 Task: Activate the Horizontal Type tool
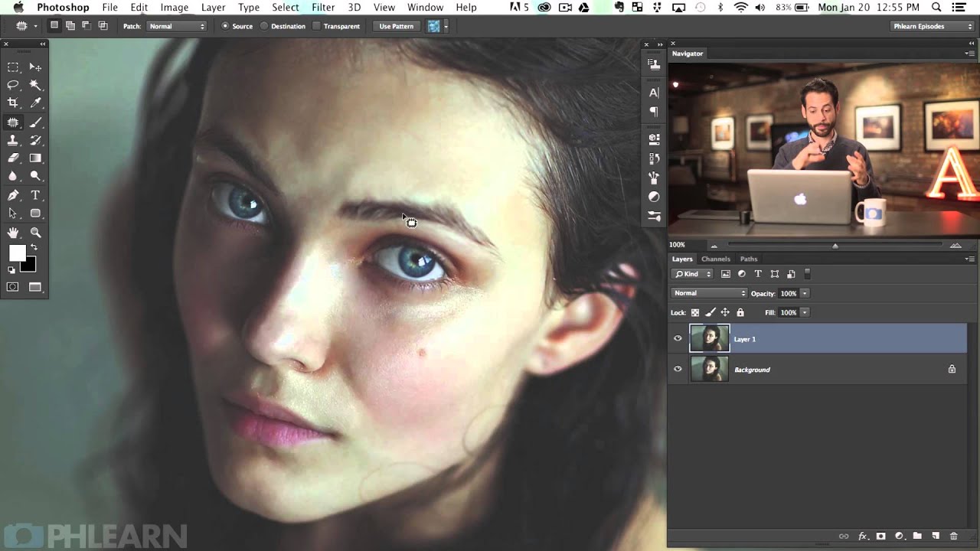pos(35,196)
